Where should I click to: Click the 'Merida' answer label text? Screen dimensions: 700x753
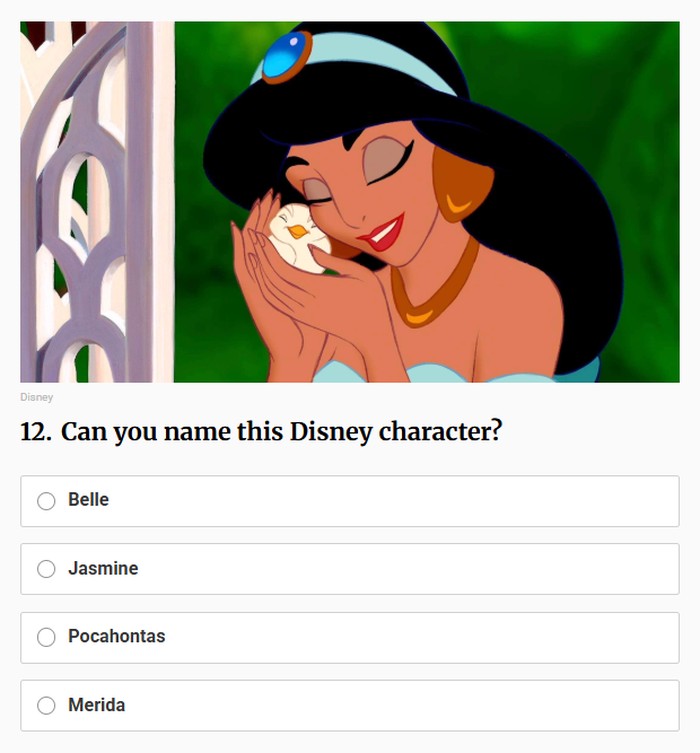tap(97, 705)
